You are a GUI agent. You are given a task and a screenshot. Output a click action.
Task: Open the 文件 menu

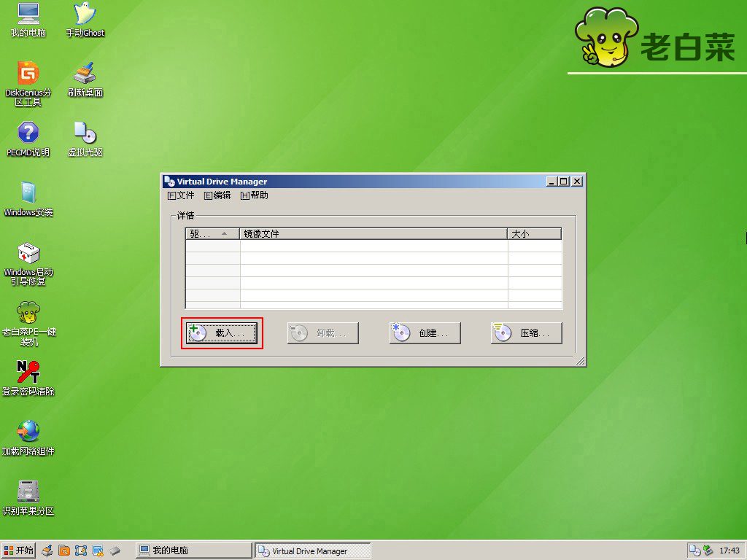[x=181, y=195]
